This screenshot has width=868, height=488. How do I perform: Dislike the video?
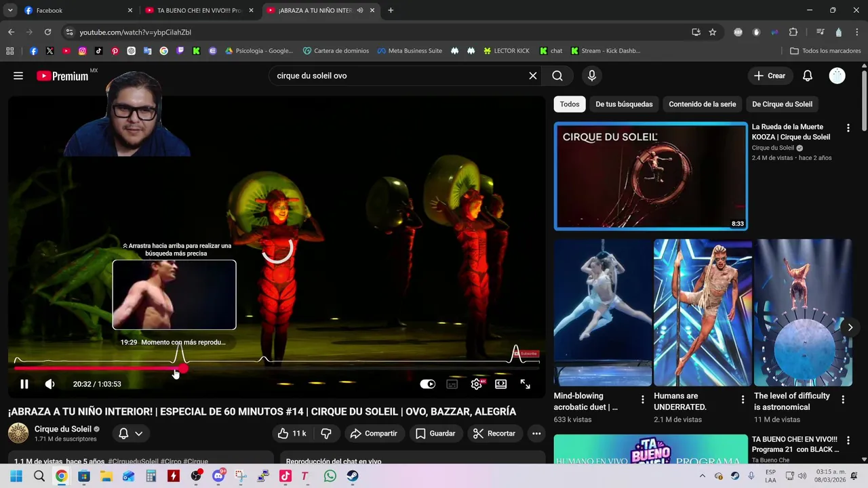[x=326, y=434]
